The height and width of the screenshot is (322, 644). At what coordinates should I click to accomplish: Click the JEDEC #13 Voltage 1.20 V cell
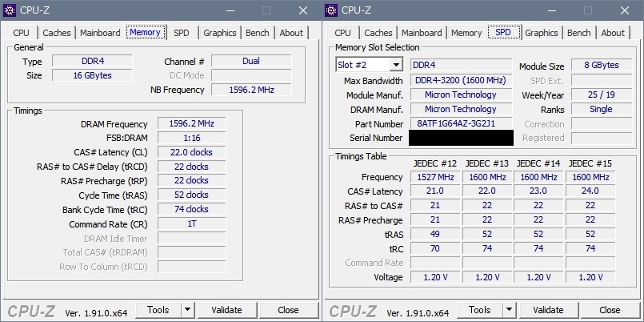click(487, 277)
